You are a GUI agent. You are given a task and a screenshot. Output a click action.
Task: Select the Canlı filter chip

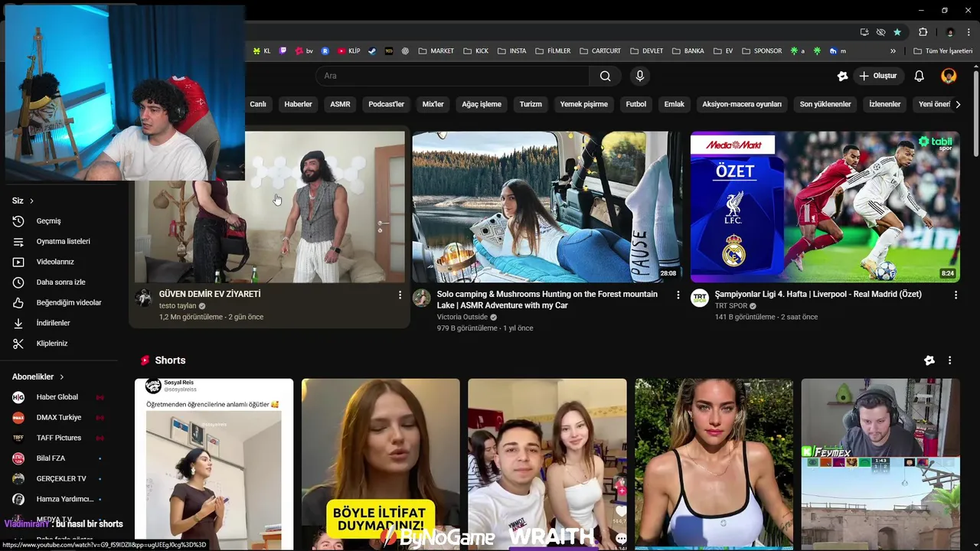coord(258,104)
